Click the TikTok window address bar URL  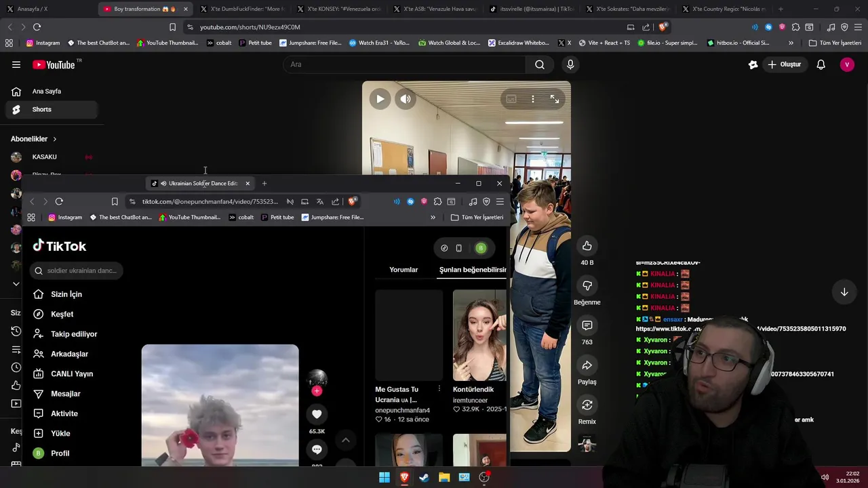pos(210,201)
